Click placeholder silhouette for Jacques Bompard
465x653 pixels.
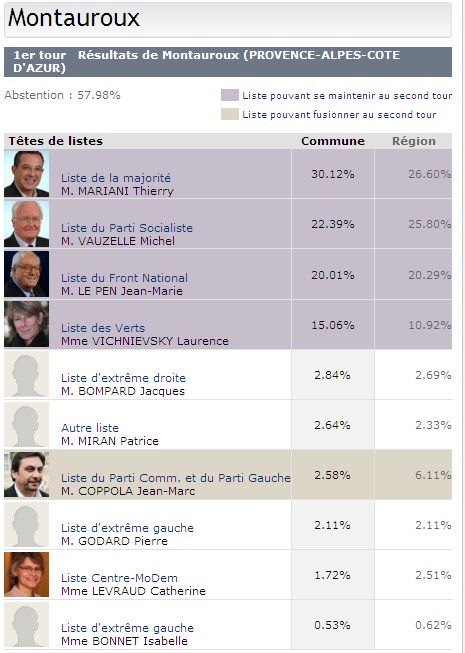tap(27, 374)
